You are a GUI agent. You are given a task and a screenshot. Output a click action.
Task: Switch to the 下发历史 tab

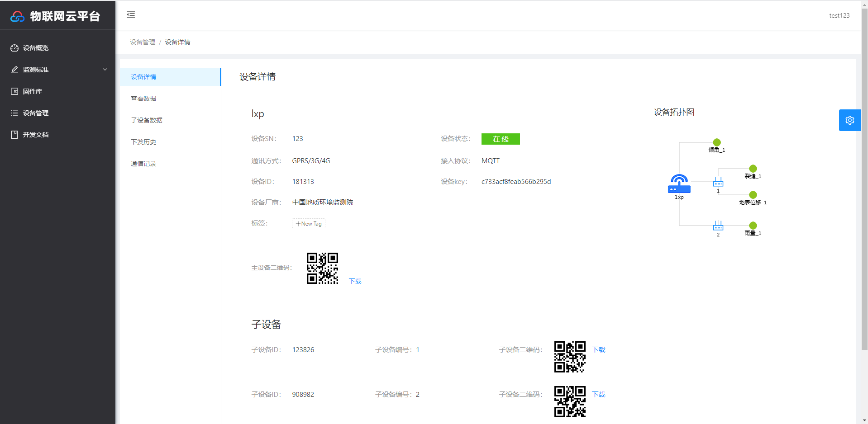pyautogui.click(x=170, y=142)
